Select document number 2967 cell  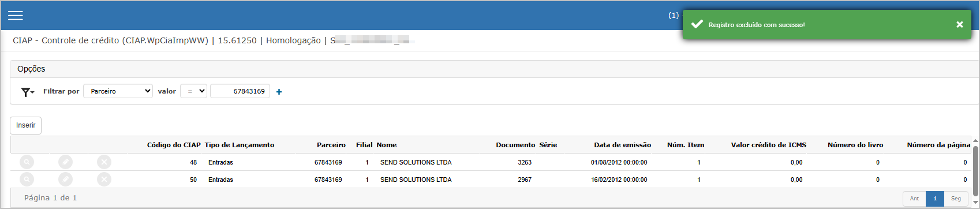click(x=525, y=180)
